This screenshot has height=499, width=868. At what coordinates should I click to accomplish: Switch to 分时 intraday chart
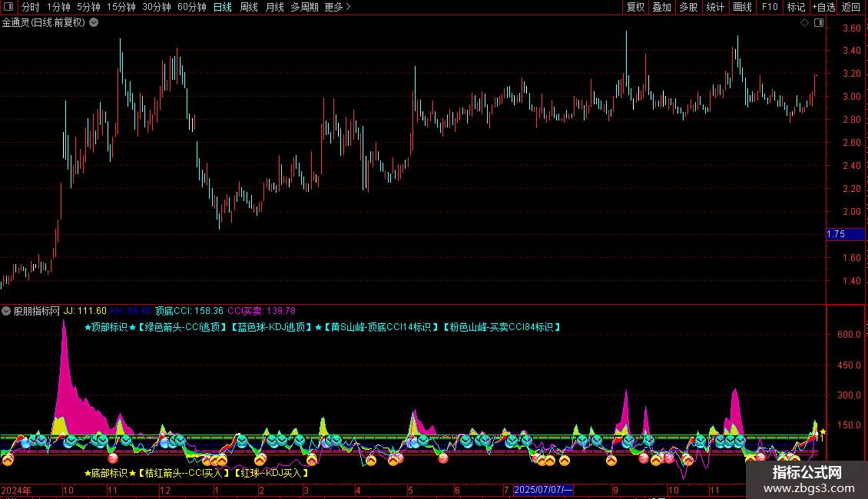[31, 7]
